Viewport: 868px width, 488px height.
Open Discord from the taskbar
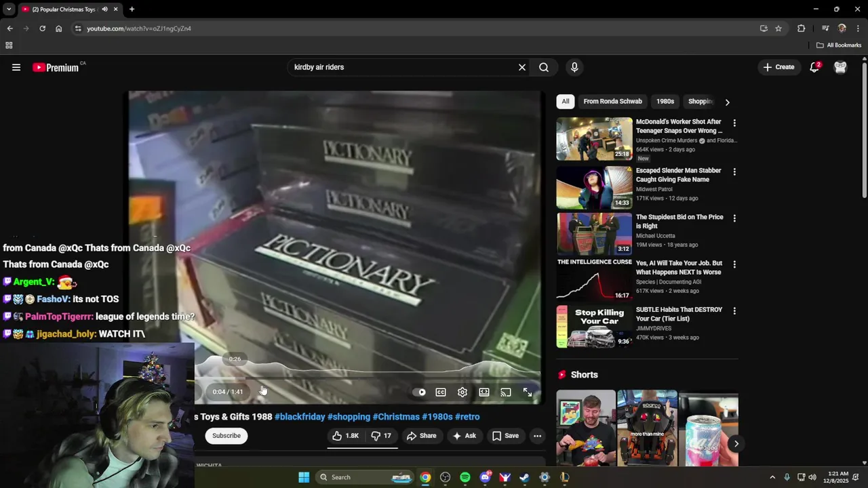pos(485,477)
